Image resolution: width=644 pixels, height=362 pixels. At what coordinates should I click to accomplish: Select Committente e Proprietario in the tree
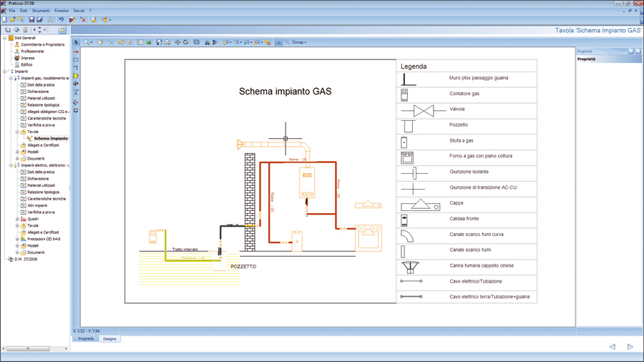[x=43, y=45]
